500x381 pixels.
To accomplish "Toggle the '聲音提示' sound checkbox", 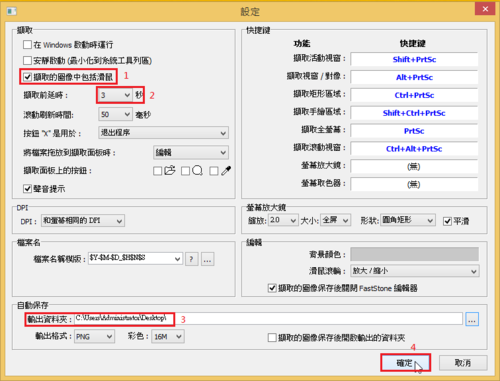I will (27, 189).
